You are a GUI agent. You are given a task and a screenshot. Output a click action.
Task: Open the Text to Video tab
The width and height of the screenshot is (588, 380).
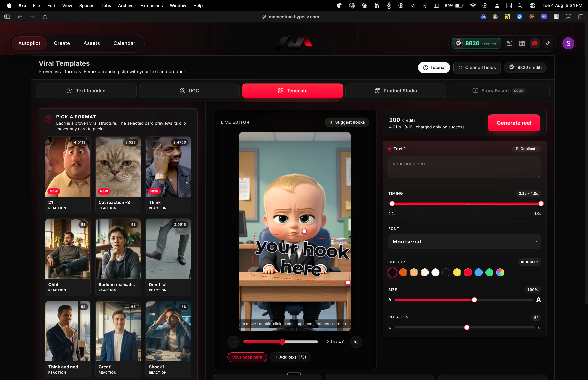coord(86,91)
